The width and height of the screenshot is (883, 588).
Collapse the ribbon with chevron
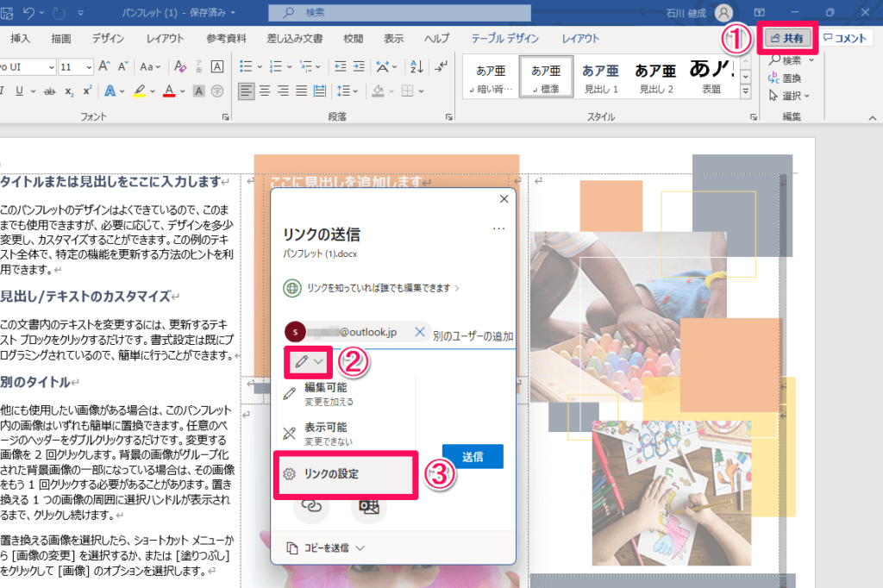873,118
